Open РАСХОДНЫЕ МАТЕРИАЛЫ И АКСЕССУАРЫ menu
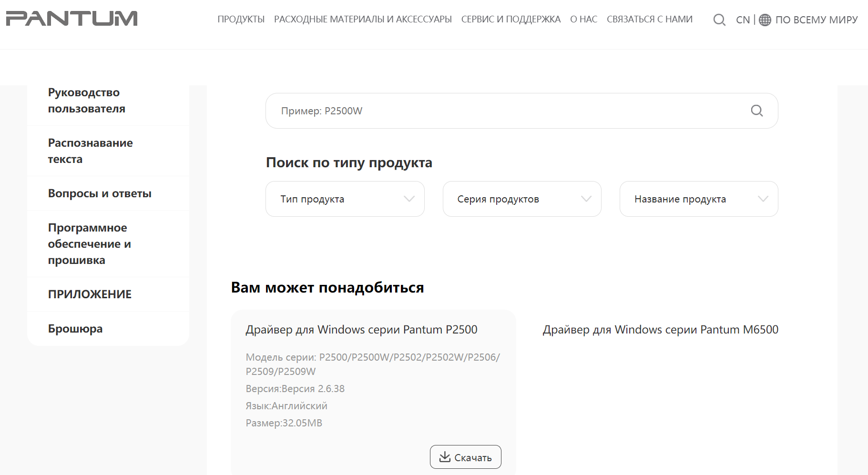 (363, 19)
